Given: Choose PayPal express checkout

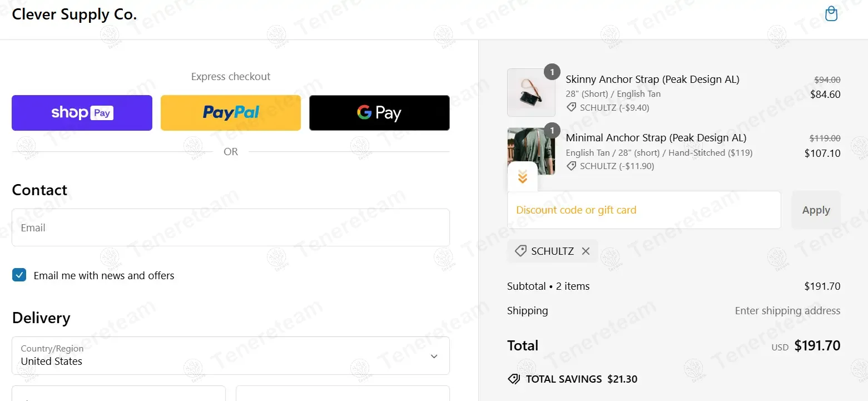Looking at the screenshot, I should click(231, 113).
